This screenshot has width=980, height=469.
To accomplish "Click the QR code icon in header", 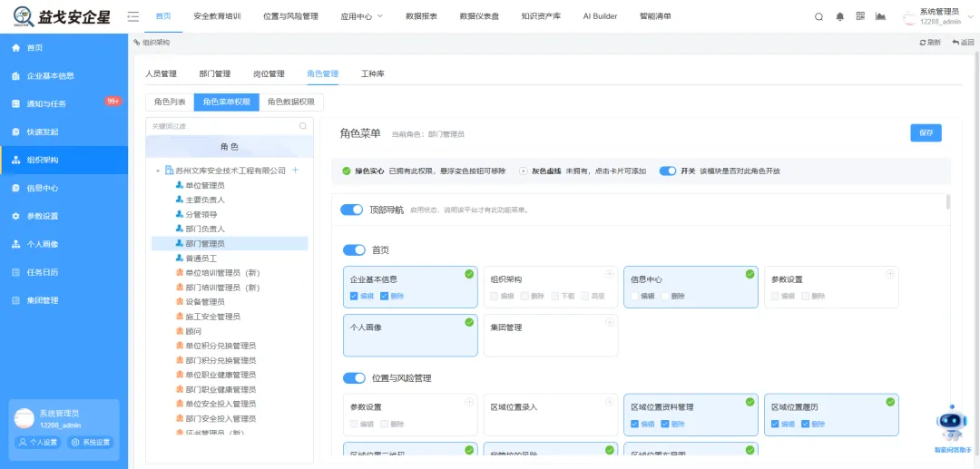I will click(x=860, y=17).
